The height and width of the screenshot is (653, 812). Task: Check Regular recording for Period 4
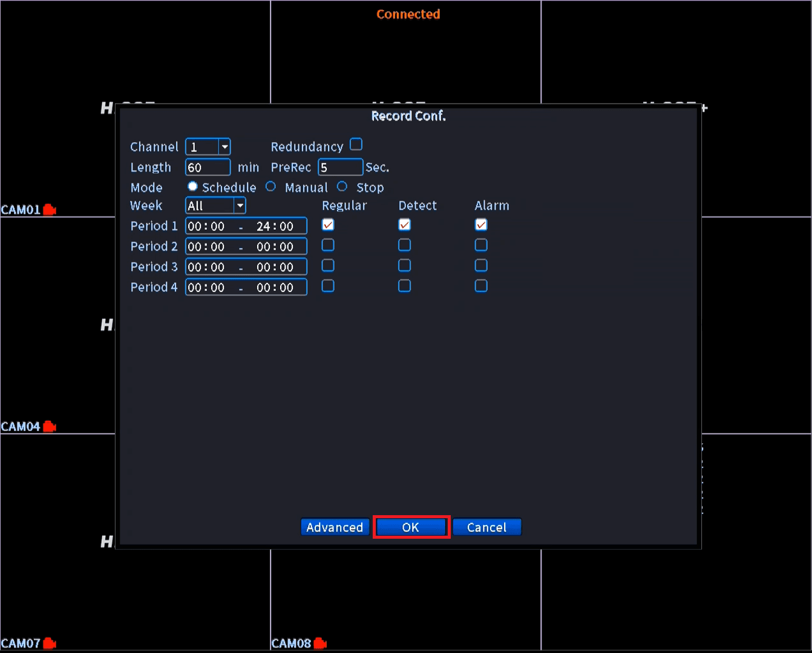[x=328, y=285]
